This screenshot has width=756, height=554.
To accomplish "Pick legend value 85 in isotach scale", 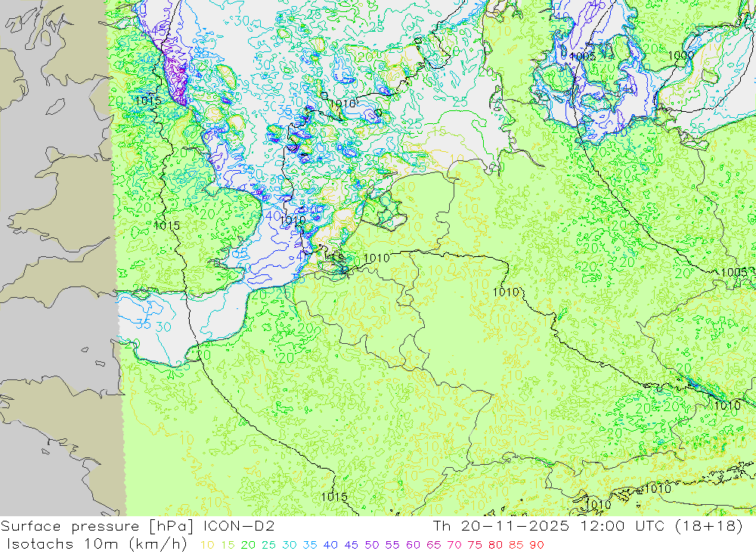I will [x=516, y=545].
